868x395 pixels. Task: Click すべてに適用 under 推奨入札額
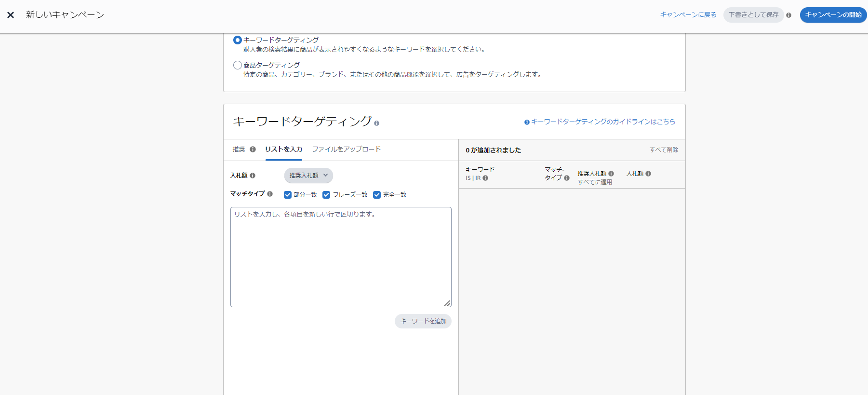tap(595, 182)
